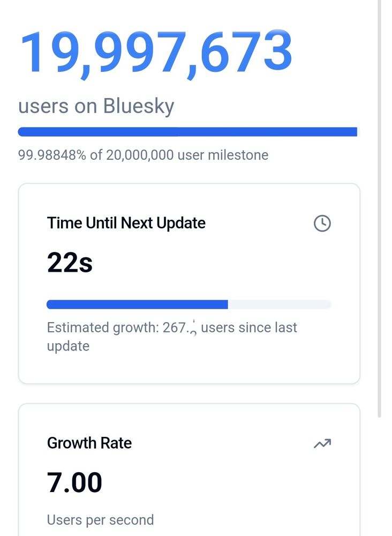The image size is (392, 536).
Task: Select the Time Until Next Update card heading
Action: [126, 223]
